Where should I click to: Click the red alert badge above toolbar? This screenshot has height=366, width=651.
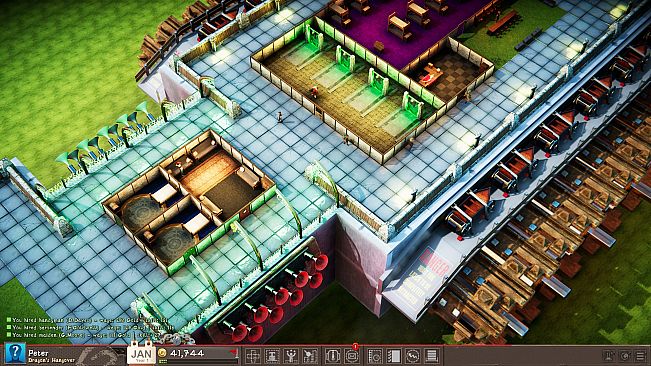click(x=355, y=346)
